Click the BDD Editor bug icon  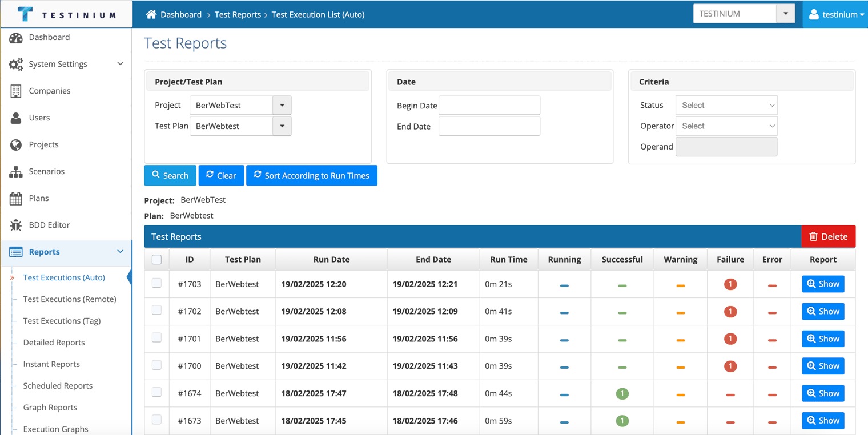(16, 225)
